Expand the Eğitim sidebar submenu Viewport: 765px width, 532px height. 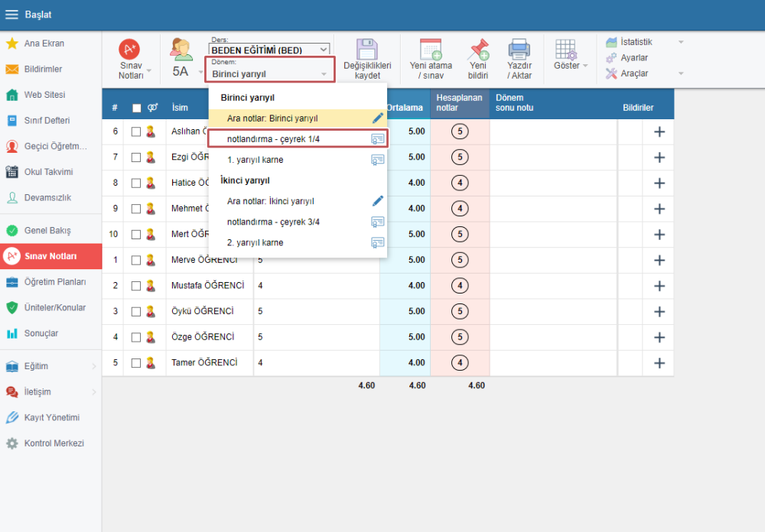tap(94, 366)
